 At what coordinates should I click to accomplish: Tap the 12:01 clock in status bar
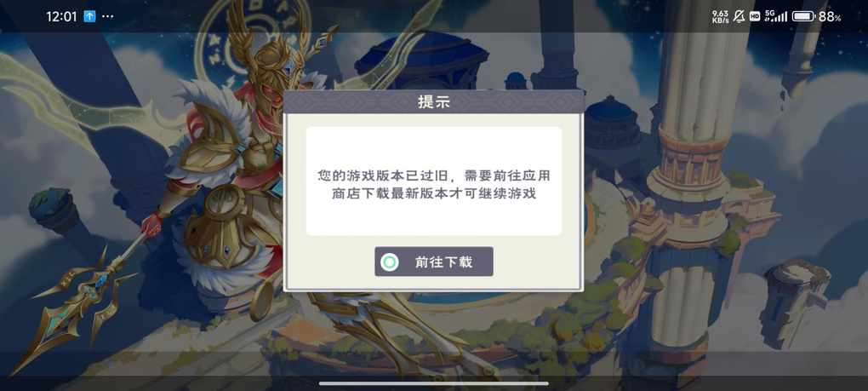pyautogui.click(x=61, y=17)
